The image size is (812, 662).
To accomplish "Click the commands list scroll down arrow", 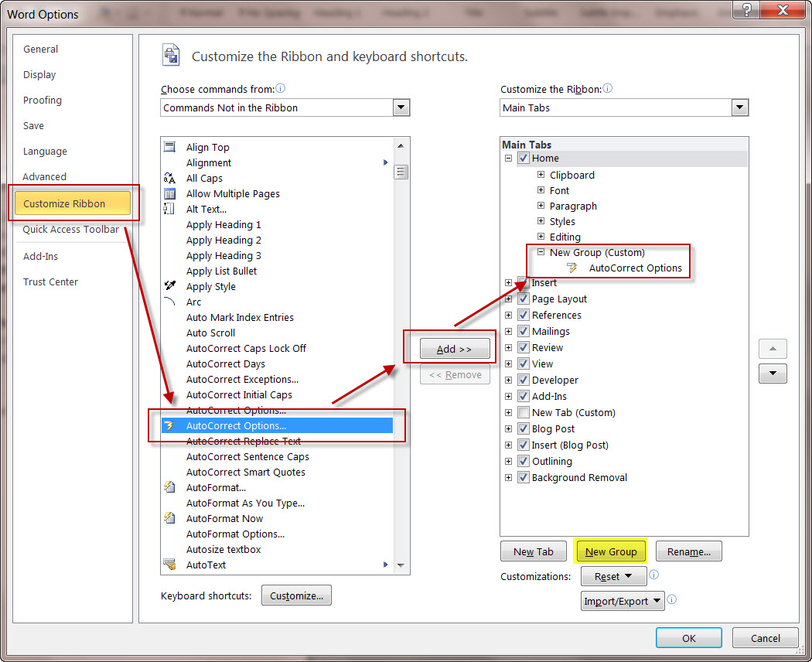I will coord(401,565).
